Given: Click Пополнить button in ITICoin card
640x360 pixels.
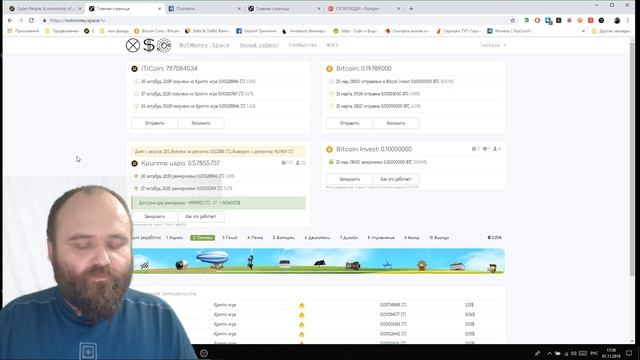Looking at the screenshot, I should pyautogui.click(x=201, y=123).
